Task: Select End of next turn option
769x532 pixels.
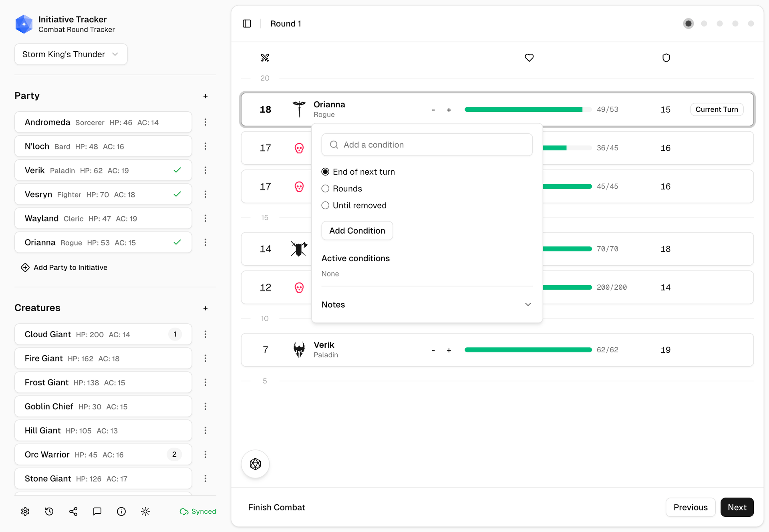Action: (325, 171)
